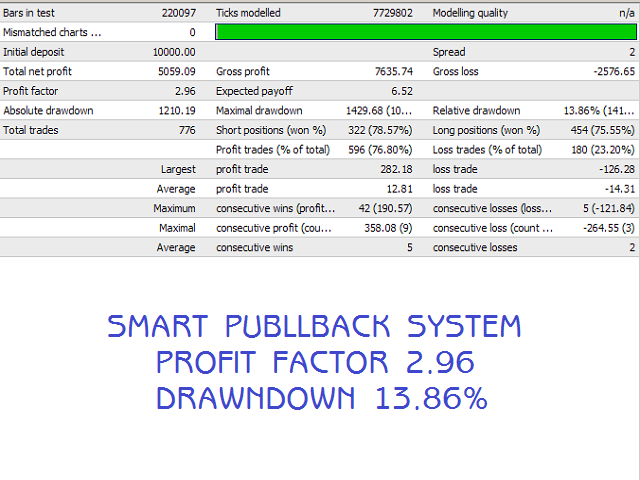Select consecutive losses value 5 (-121.84)
Image resolution: width=640 pixels, height=480 pixels.
pyautogui.click(x=609, y=209)
